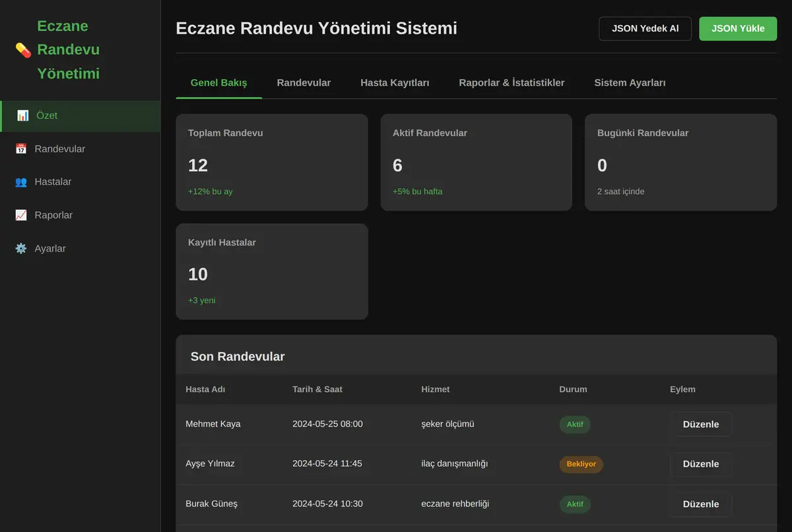Select the Bugünki Randevular card

[x=681, y=162]
